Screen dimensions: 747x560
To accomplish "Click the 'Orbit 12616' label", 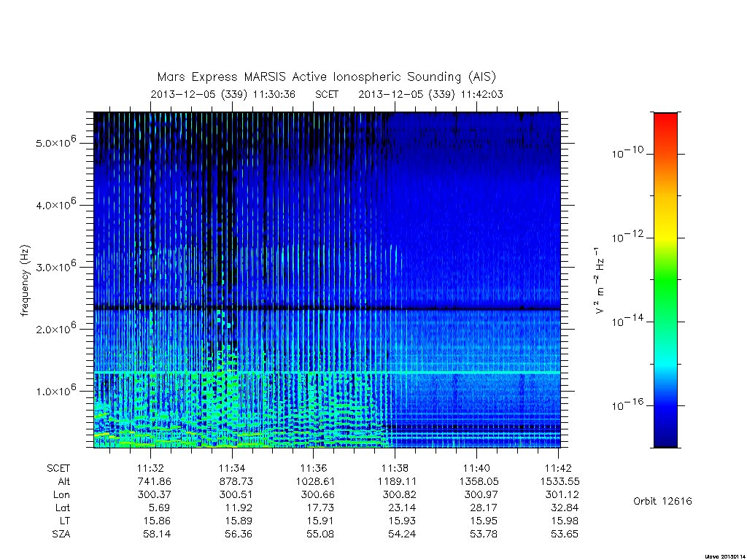I will [x=662, y=501].
